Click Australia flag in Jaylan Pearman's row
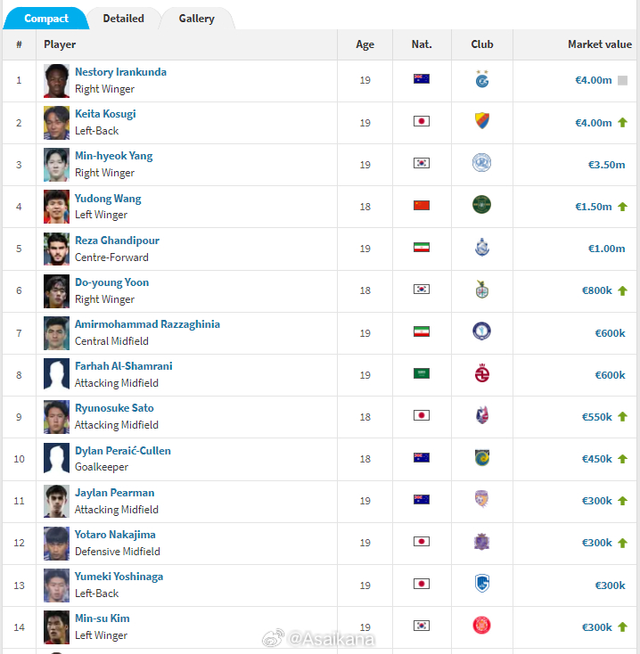This screenshot has width=640, height=654. tap(421, 500)
